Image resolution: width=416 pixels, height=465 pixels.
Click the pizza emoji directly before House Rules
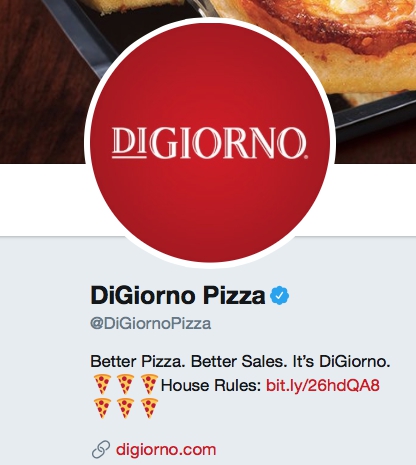click(x=149, y=384)
